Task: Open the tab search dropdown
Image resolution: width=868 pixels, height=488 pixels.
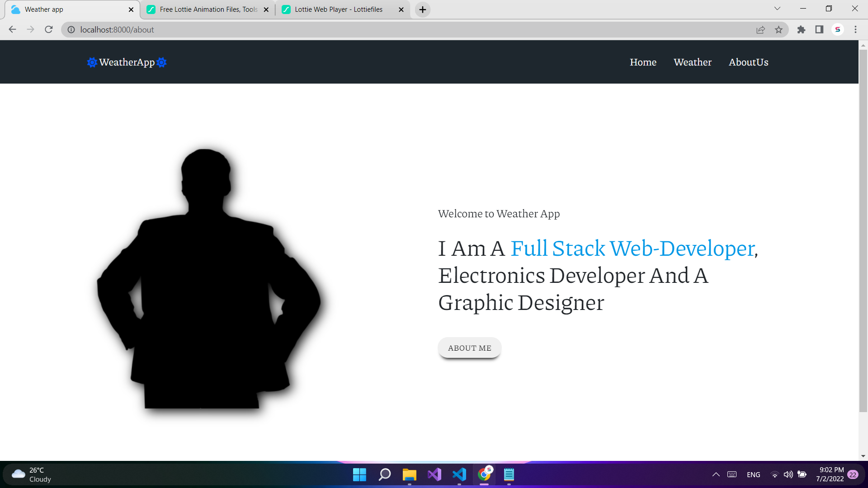Action: [777, 8]
